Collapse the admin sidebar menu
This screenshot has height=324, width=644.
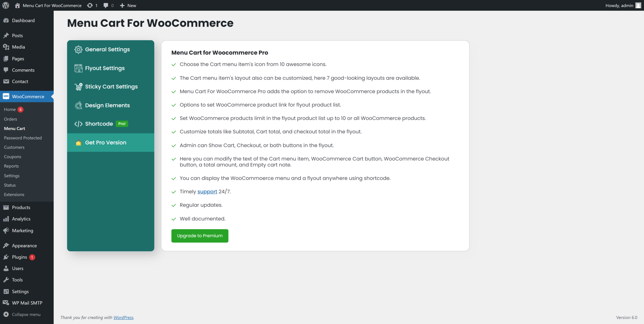tap(22, 314)
